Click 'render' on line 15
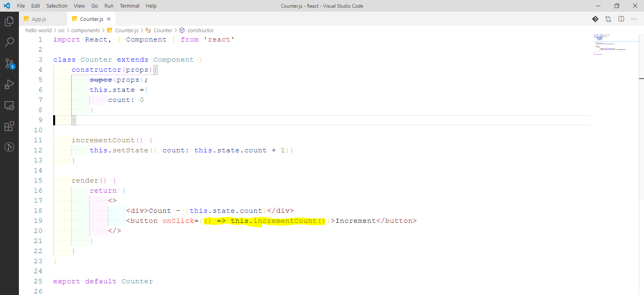The width and height of the screenshot is (644, 295). tap(85, 181)
